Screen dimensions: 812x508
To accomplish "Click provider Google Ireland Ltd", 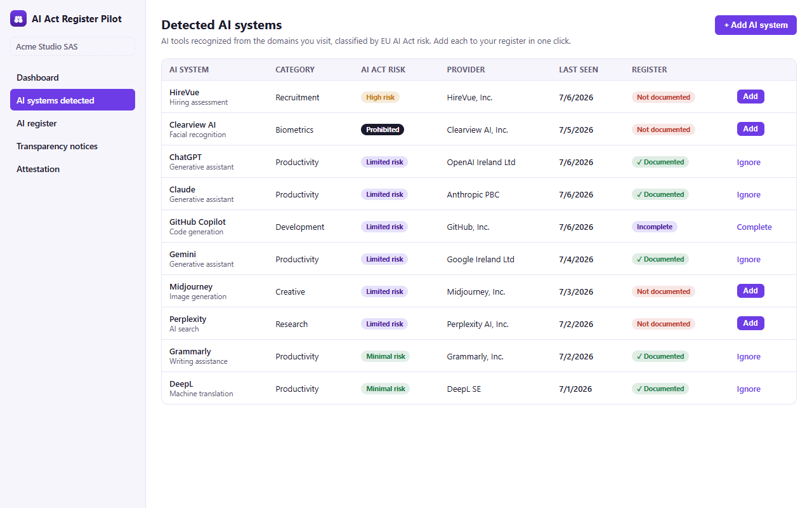I will click(x=480, y=259).
